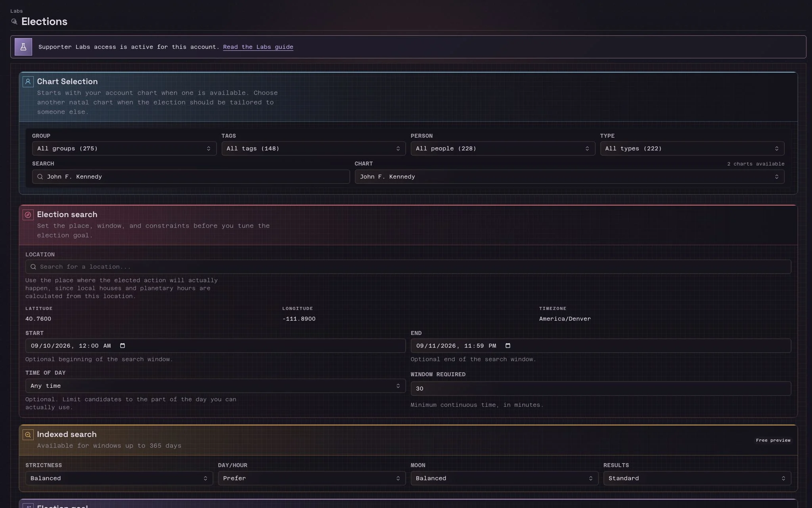Click the timezone value America/Denver

pos(565,319)
